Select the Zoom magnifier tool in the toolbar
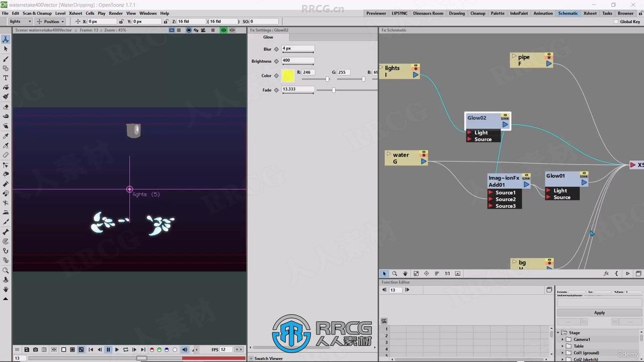The height and width of the screenshot is (362, 644). click(x=6, y=270)
